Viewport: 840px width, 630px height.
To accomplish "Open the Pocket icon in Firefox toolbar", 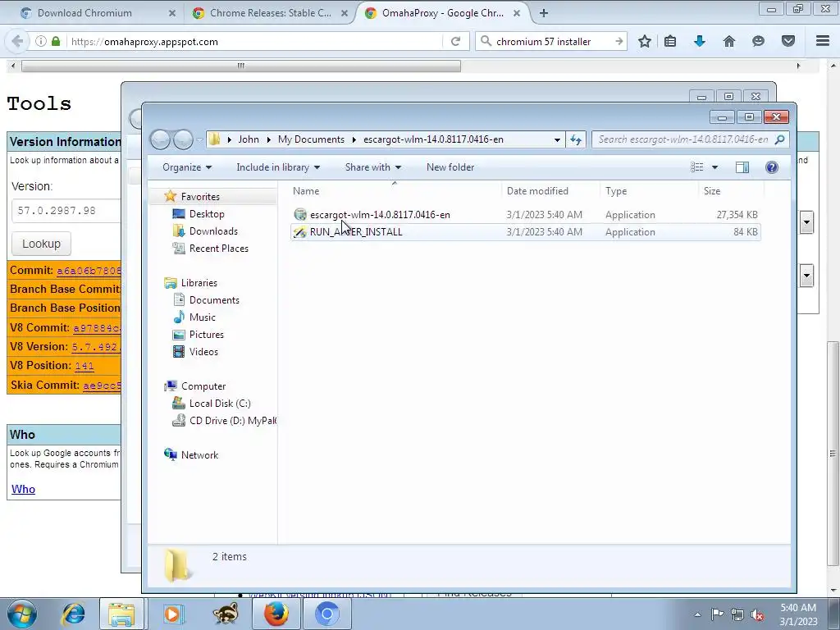I will point(788,41).
